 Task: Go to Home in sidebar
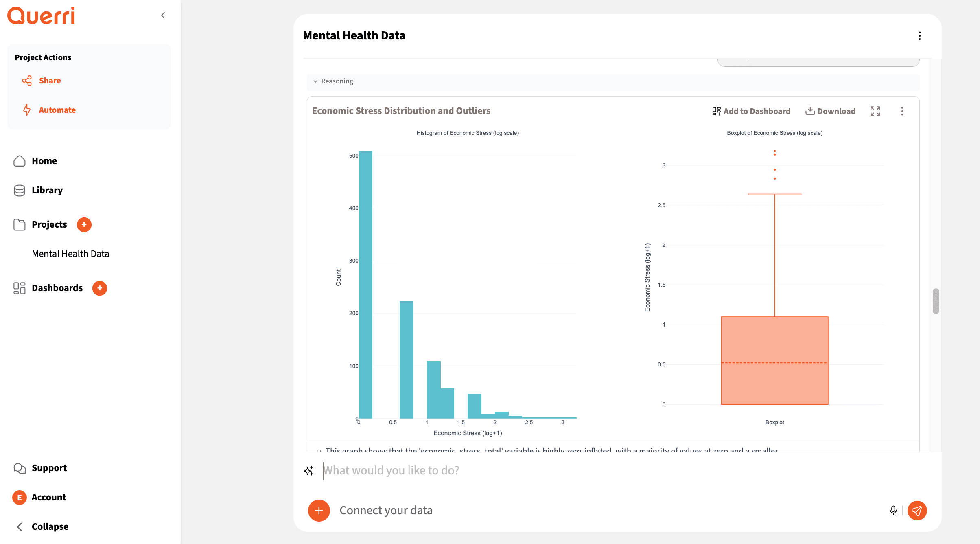tap(44, 161)
